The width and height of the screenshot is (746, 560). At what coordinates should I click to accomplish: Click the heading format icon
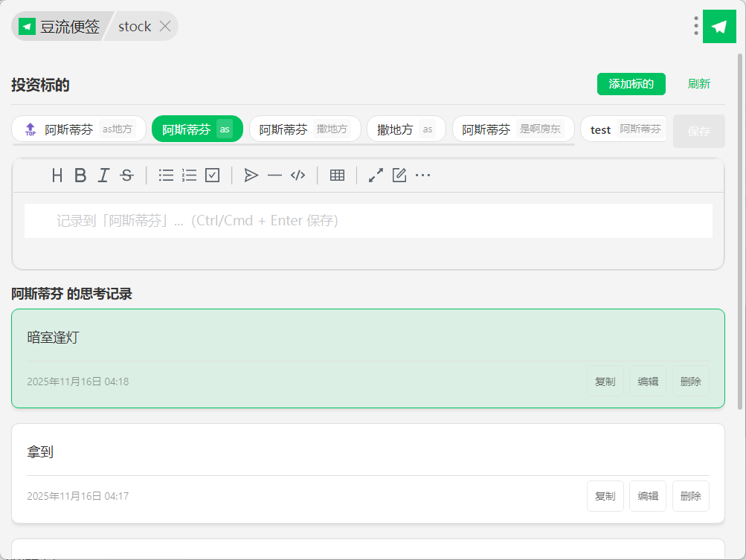pyautogui.click(x=57, y=176)
